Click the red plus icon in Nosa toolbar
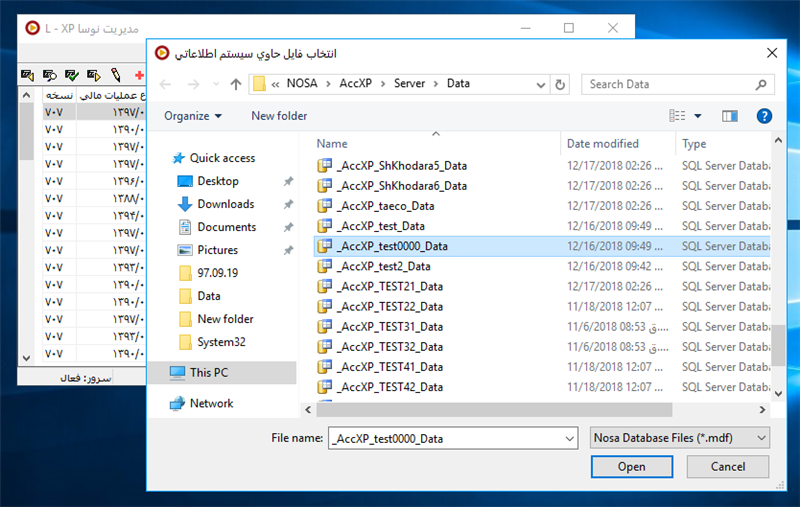 coord(139,75)
